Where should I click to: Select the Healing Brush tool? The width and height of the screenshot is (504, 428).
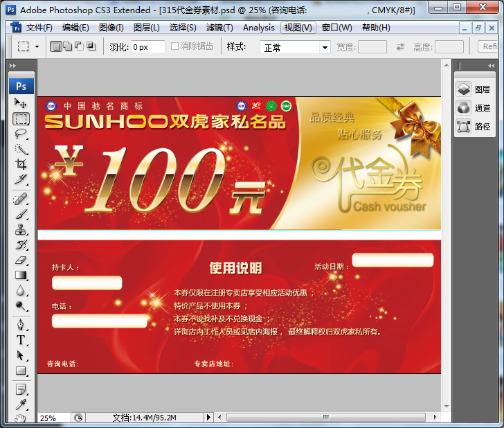(x=21, y=199)
